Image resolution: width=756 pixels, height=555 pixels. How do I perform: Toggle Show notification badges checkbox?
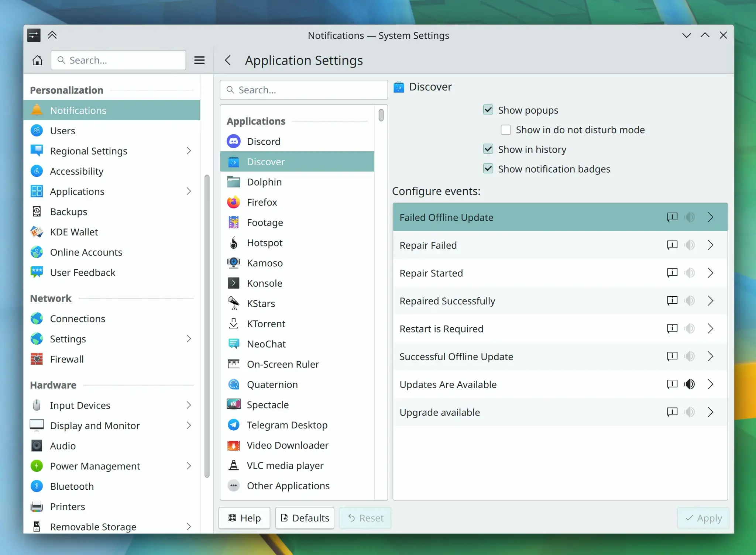point(488,169)
